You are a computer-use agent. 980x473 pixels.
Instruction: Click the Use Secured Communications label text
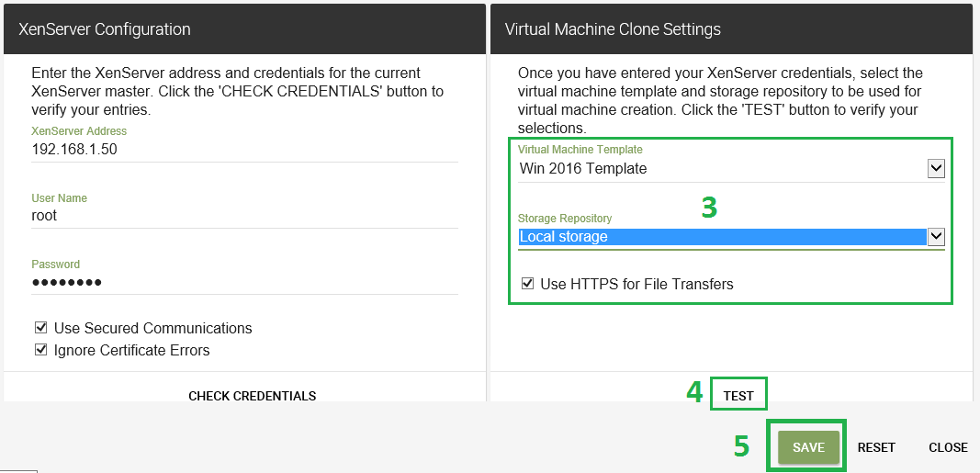click(x=152, y=328)
